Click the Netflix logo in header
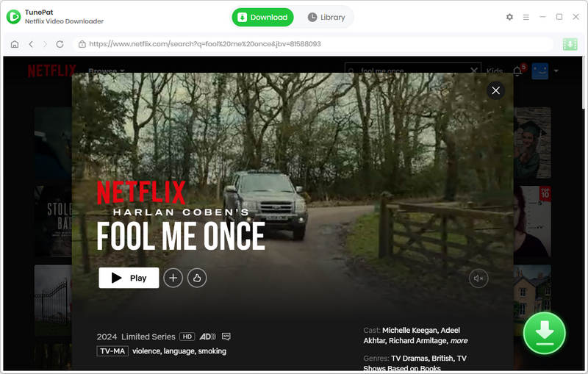Image resolution: width=588 pixels, height=374 pixels. [x=51, y=71]
